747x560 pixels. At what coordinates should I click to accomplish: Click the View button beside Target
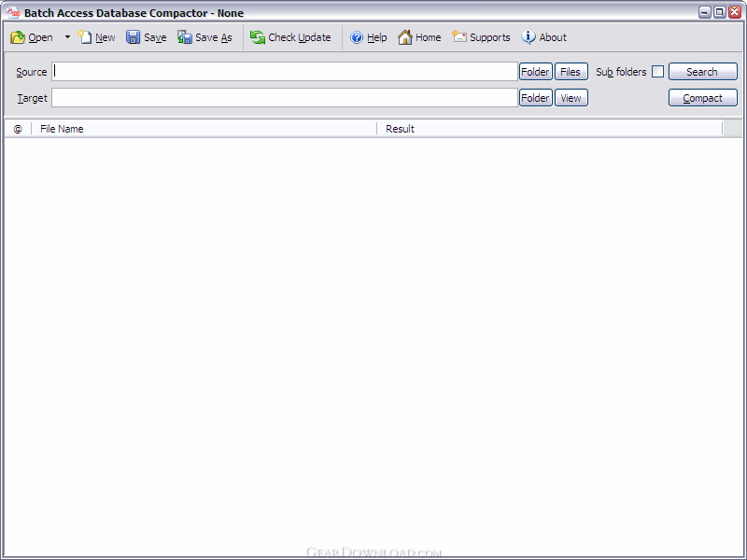571,98
